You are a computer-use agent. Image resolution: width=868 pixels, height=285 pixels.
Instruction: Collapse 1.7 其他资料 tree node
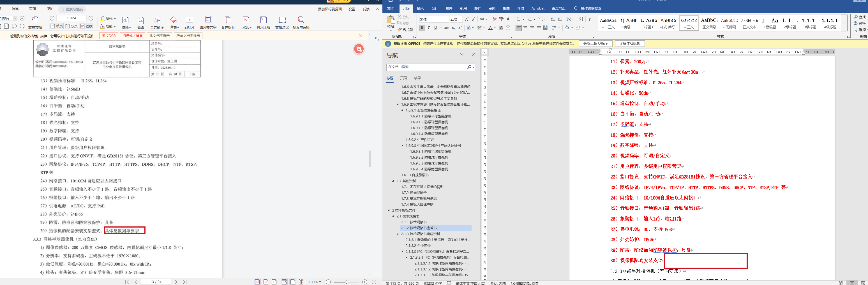[393, 181]
